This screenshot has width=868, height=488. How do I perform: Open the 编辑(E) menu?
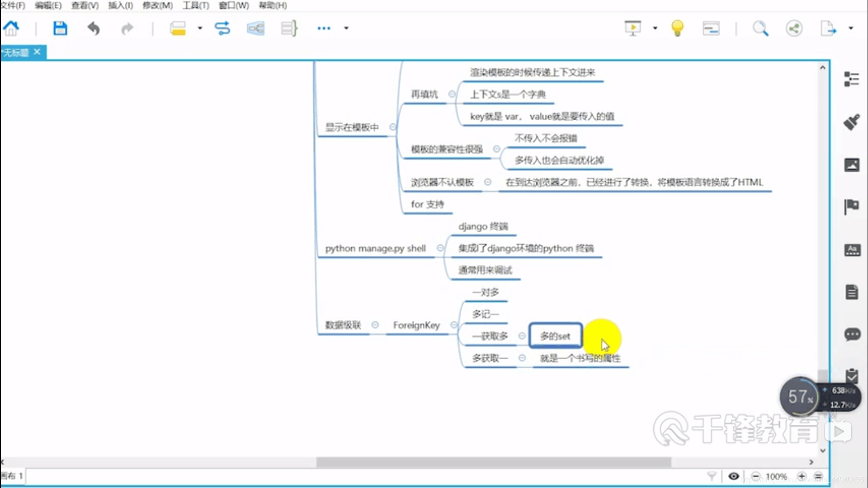coord(48,5)
